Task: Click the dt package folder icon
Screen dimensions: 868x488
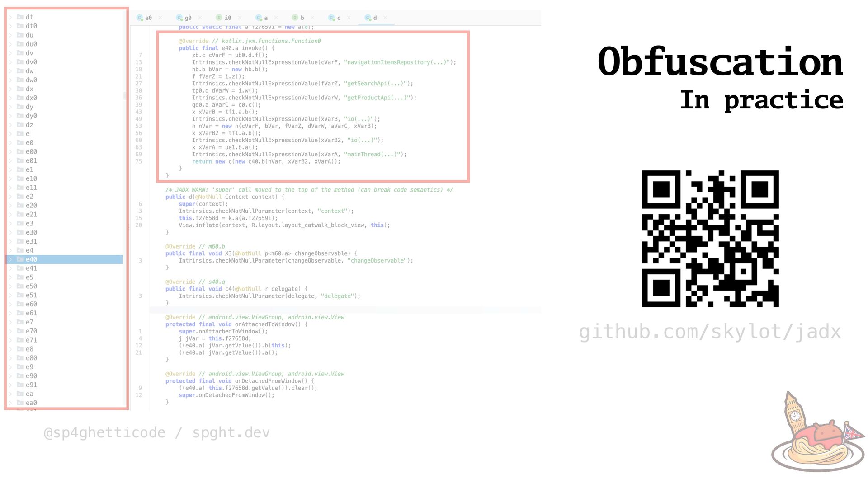Action: pyautogui.click(x=20, y=17)
